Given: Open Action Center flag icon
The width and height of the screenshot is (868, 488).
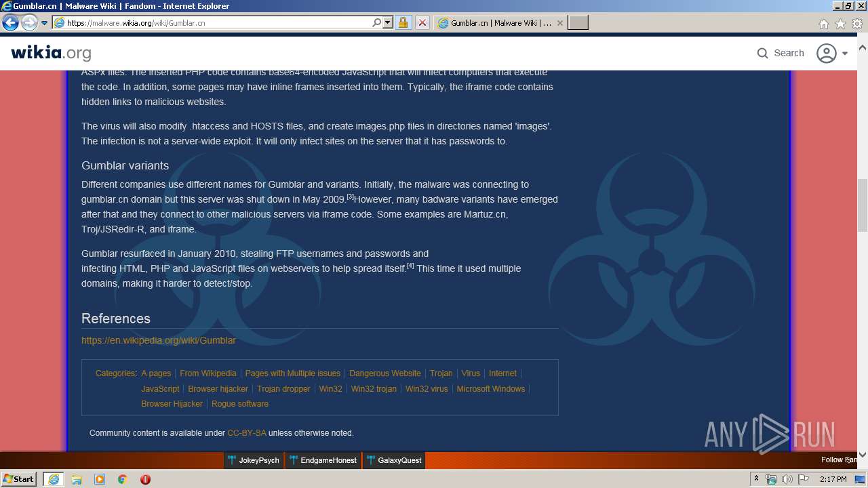Looking at the screenshot, I should tap(804, 479).
